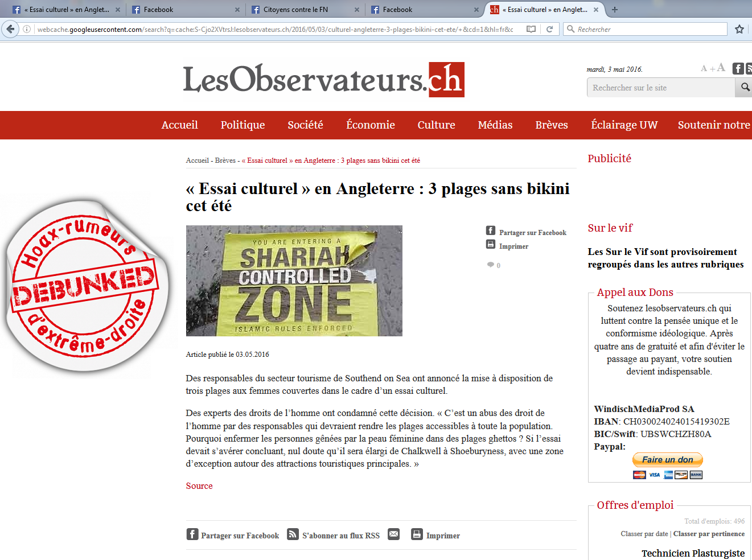Switch to the Citoyens contre le FN tab
752x560 pixels.
(x=306, y=10)
